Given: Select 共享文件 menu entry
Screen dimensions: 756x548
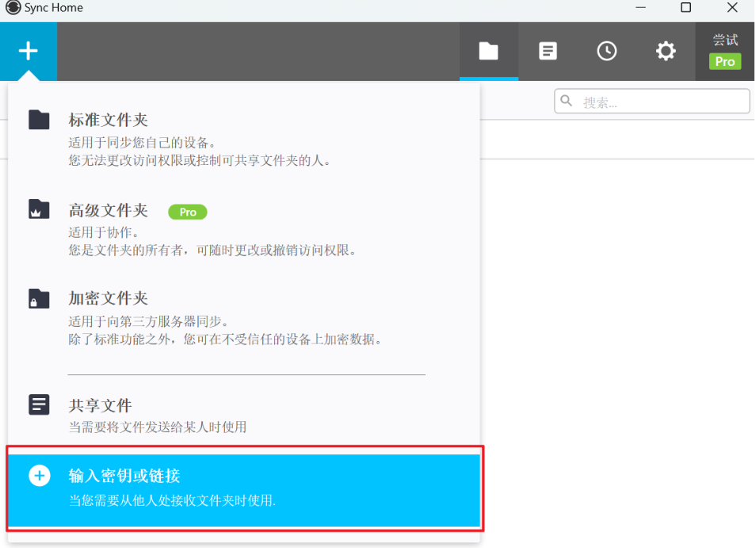Looking at the screenshot, I should [x=243, y=415].
